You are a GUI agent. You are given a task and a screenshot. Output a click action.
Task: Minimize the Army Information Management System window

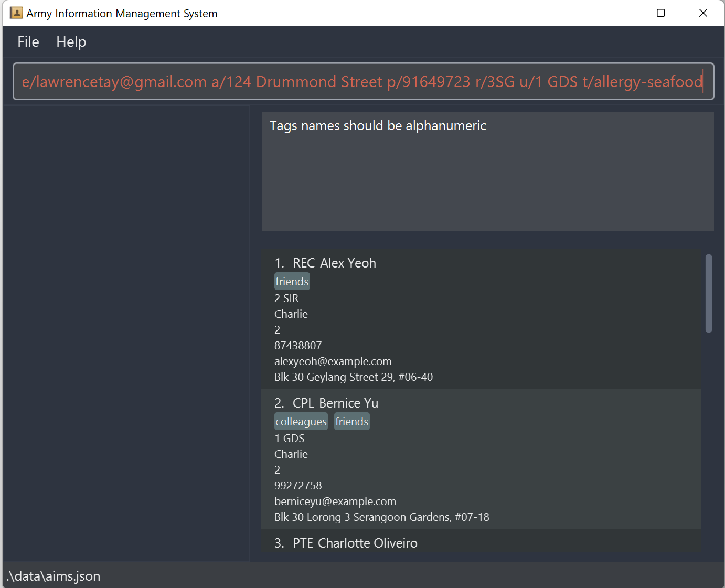(x=619, y=13)
